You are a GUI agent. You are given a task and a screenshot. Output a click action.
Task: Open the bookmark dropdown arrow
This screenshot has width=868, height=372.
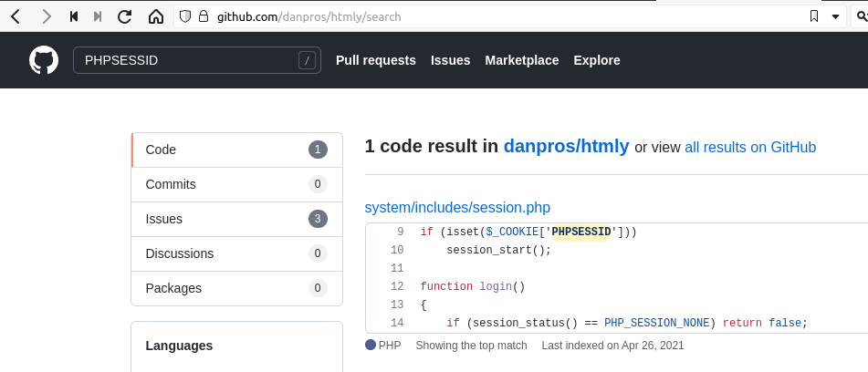point(835,16)
